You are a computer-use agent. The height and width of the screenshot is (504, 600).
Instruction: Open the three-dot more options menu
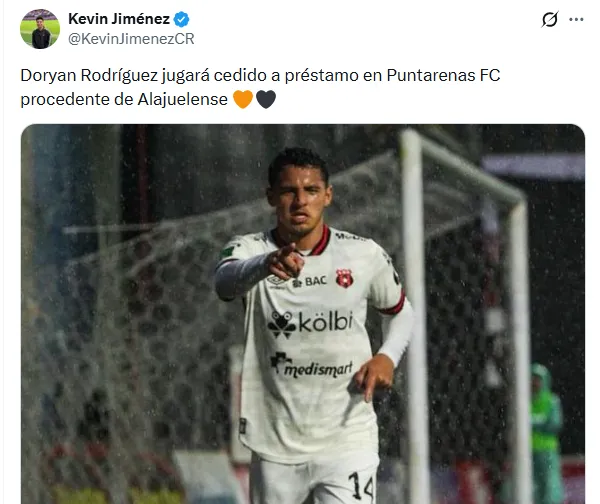pyautogui.click(x=576, y=20)
